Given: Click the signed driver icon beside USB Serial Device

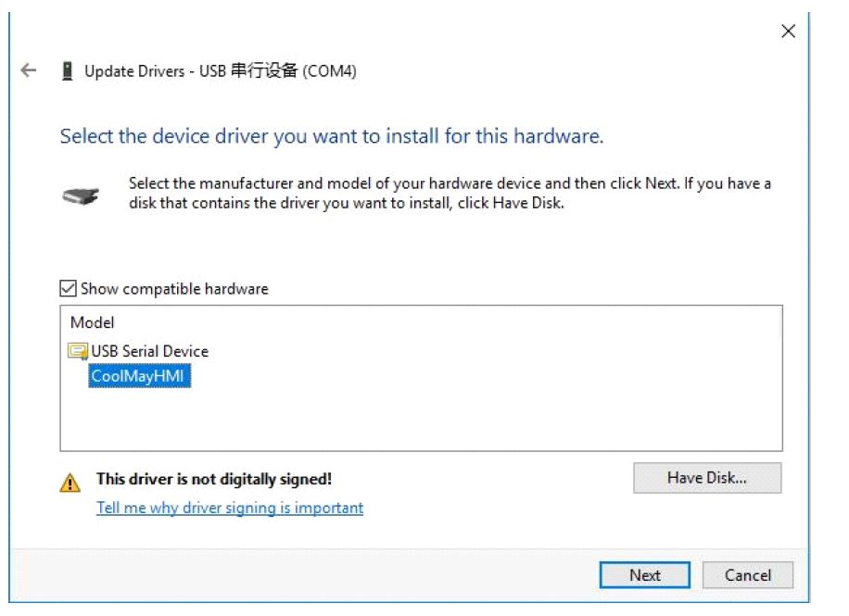Looking at the screenshot, I should pyautogui.click(x=78, y=351).
